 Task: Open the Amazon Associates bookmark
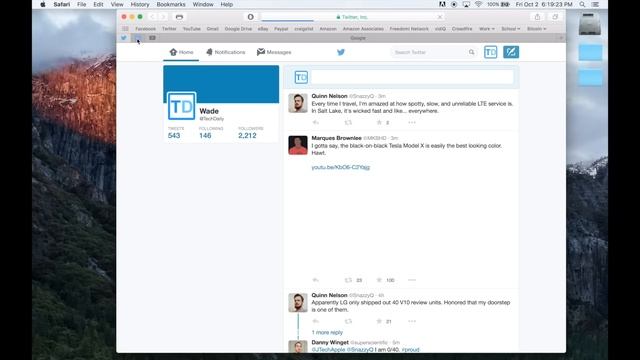pos(363,29)
